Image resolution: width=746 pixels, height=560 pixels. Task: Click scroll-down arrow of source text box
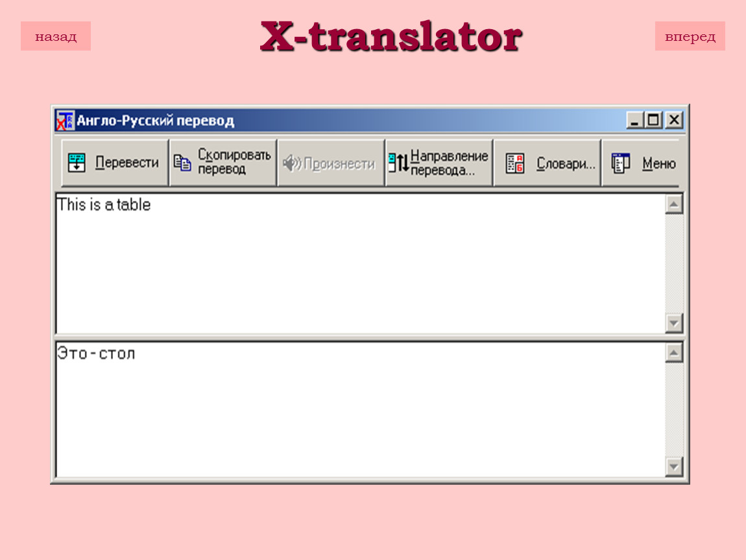tap(674, 323)
